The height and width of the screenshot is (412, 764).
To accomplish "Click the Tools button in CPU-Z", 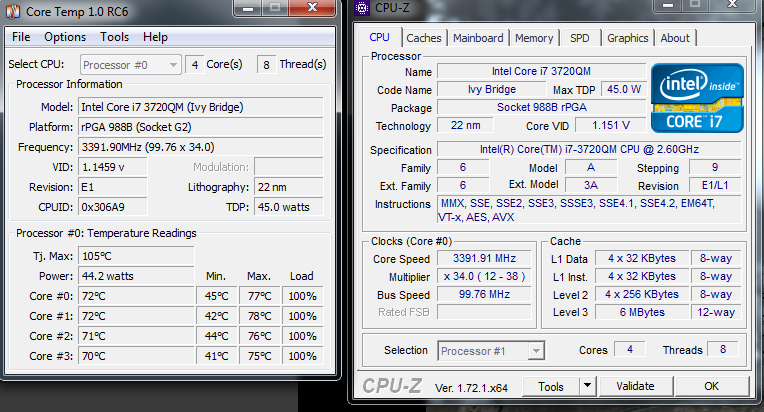I will click(x=551, y=387).
